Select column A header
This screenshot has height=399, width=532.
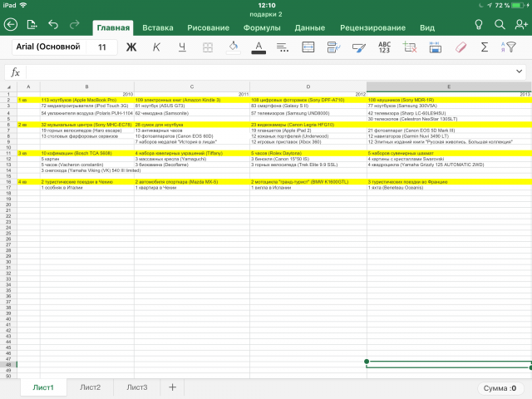28,86
